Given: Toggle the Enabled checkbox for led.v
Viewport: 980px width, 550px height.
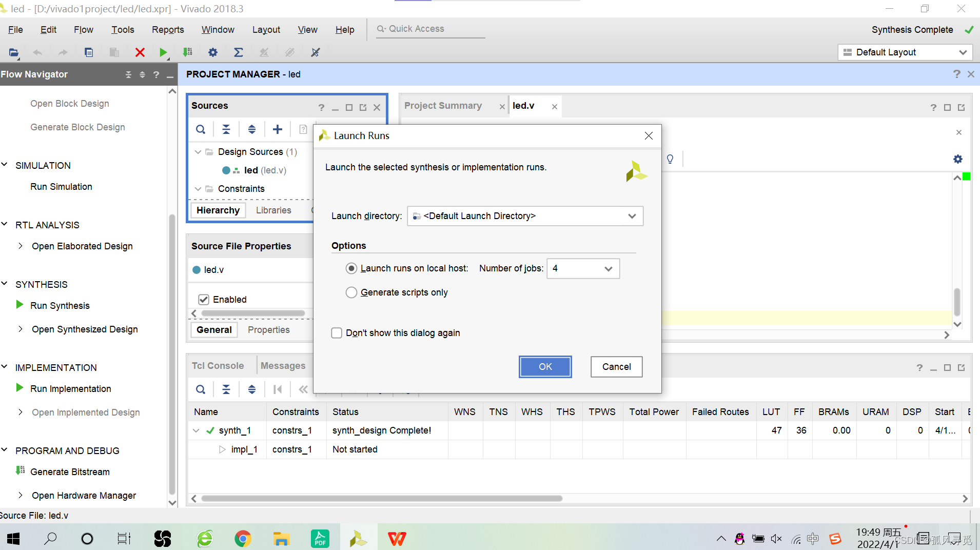Looking at the screenshot, I should click(204, 300).
